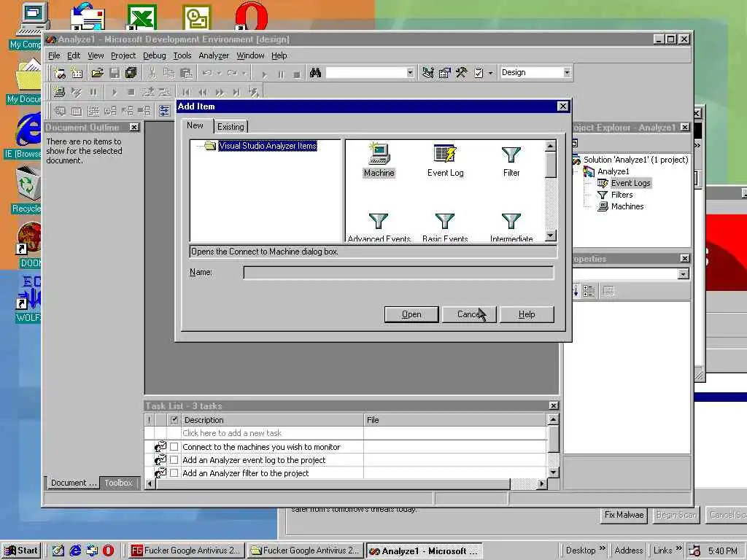Image resolution: width=747 pixels, height=560 pixels.
Task: Open the Design configuration dropdown
Action: pos(567,72)
